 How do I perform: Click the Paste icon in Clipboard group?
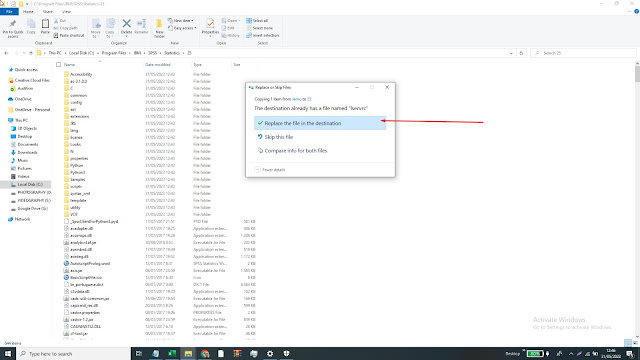pos(45,27)
